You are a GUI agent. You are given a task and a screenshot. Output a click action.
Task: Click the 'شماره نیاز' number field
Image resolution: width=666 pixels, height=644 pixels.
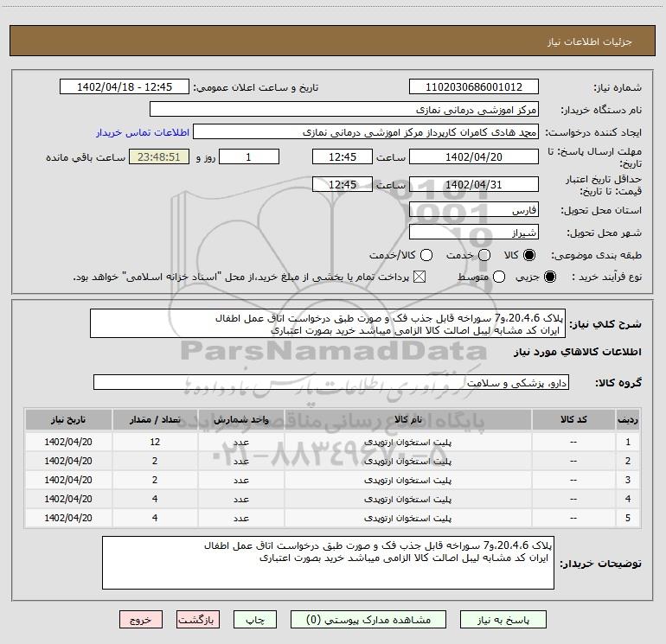(x=473, y=87)
